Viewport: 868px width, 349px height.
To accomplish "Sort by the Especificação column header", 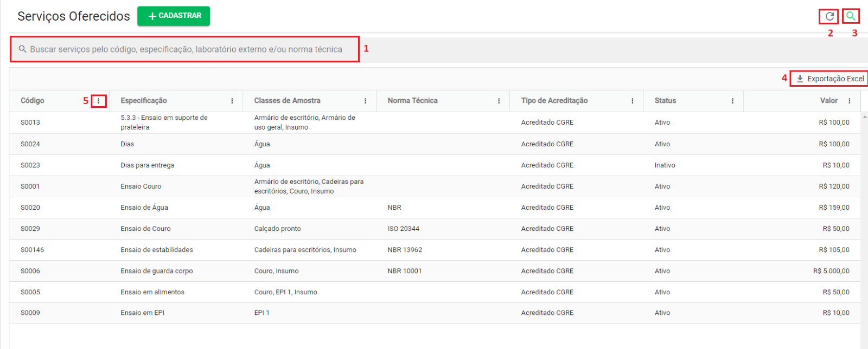I will (144, 101).
